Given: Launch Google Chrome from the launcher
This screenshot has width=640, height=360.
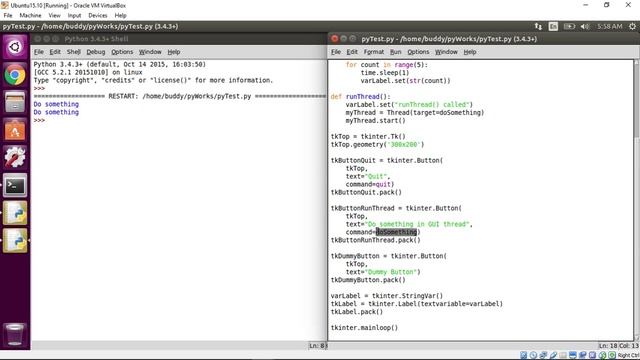Looking at the screenshot, I should (x=15, y=75).
